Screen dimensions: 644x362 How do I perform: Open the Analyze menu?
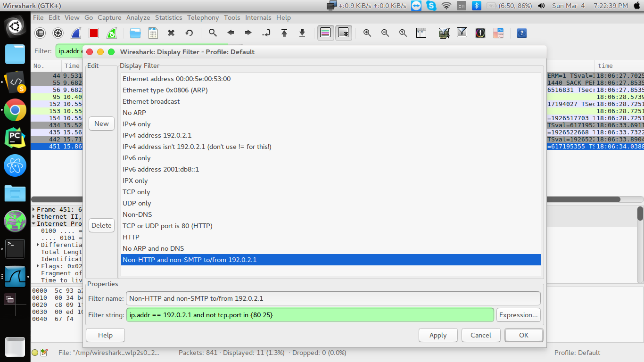tap(138, 17)
